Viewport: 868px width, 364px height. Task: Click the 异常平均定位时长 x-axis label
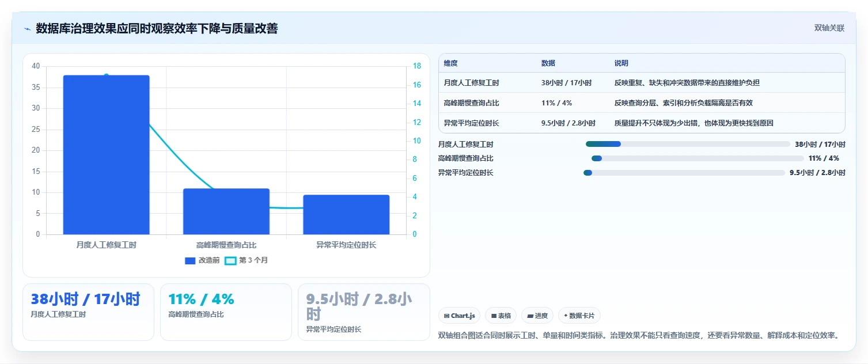[x=346, y=245]
